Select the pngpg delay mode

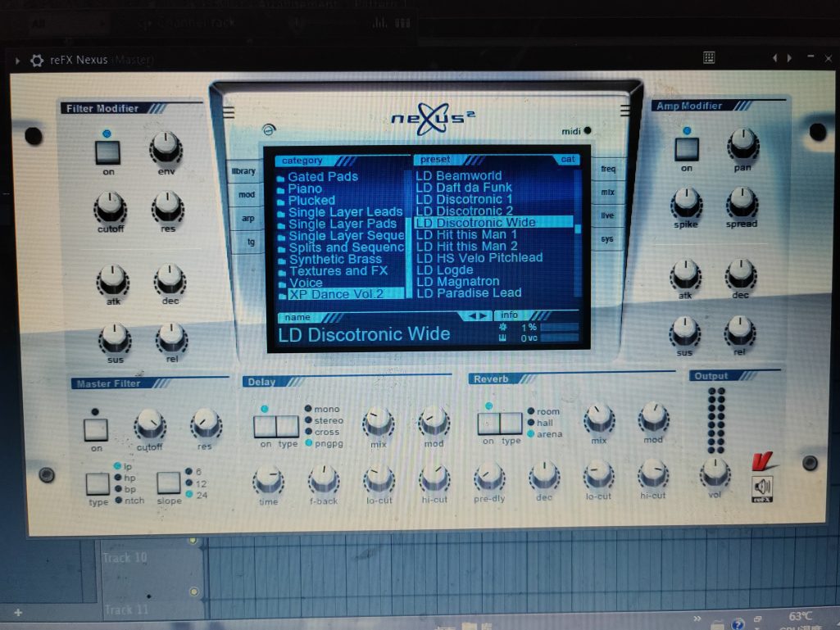click(324, 443)
